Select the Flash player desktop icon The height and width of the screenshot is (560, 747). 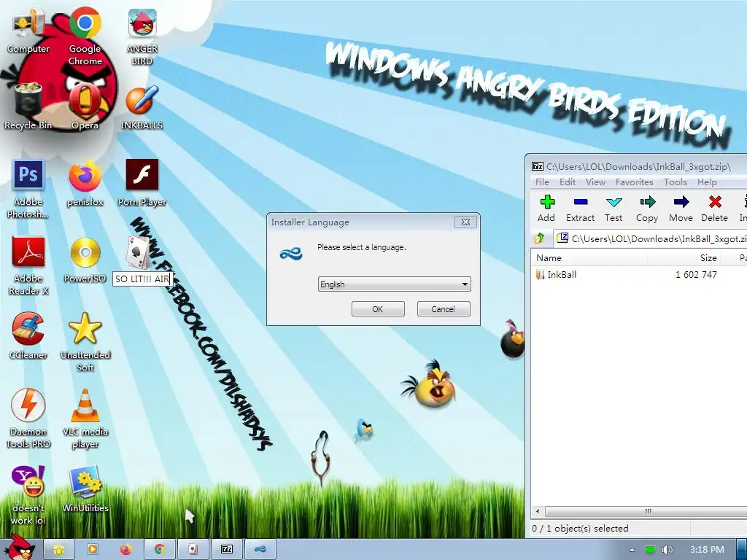(x=142, y=183)
